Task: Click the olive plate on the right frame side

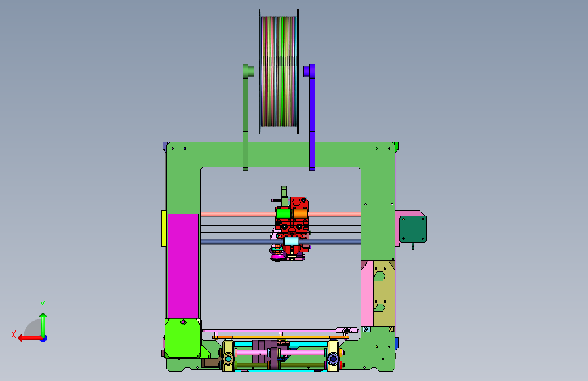Action: coord(384,294)
